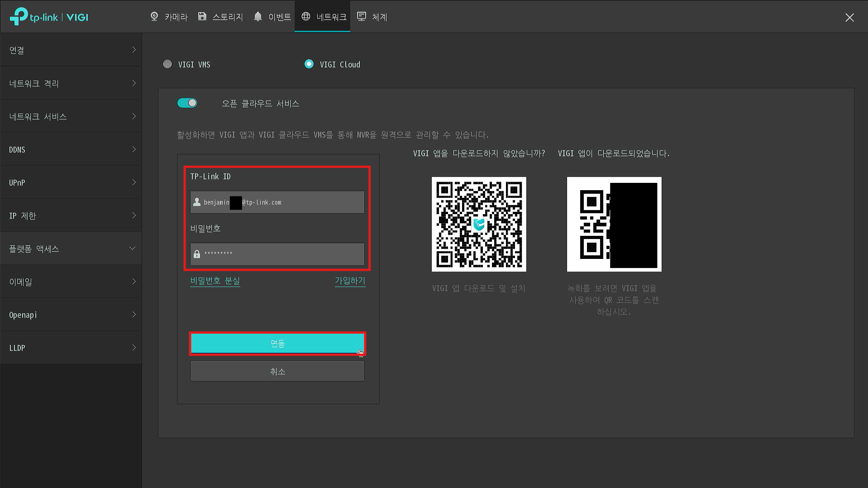
Task: Toggle the open cloud service switch
Action: click(187, 103)
